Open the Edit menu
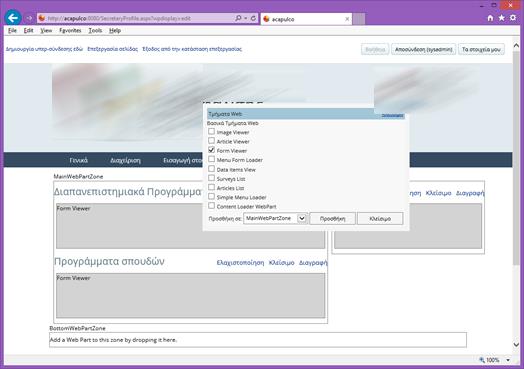The image size is (524, 369). point(28,30)
